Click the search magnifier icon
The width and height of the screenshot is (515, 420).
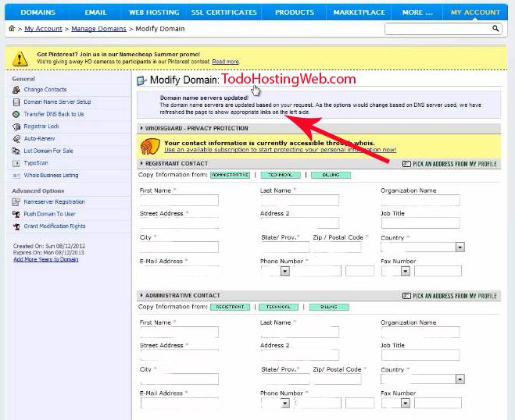[x=495, y=29]
